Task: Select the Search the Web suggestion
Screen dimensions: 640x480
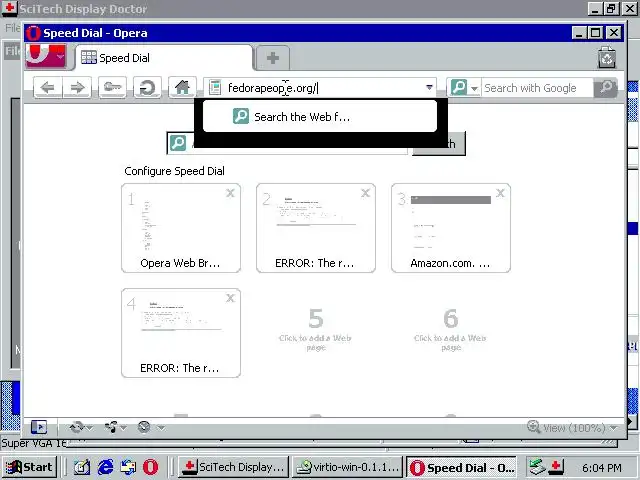Action: [320, 117]
